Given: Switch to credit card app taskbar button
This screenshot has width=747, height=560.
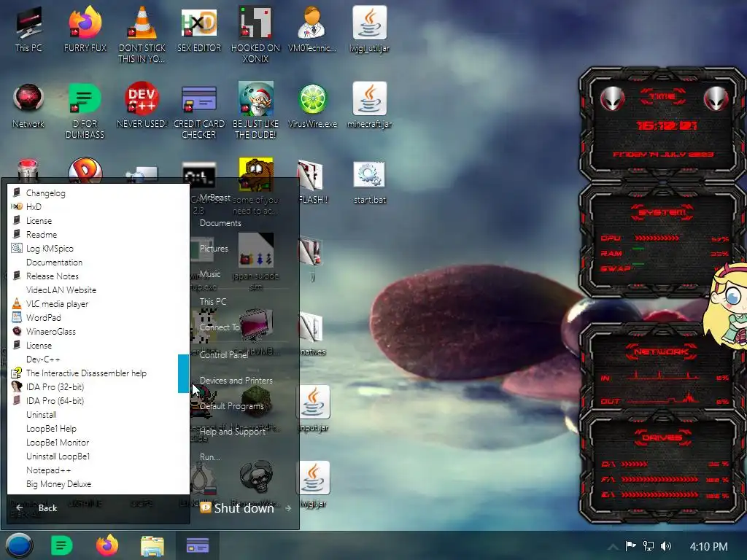Looking at the screenshot, I should (x=197, y=545).
